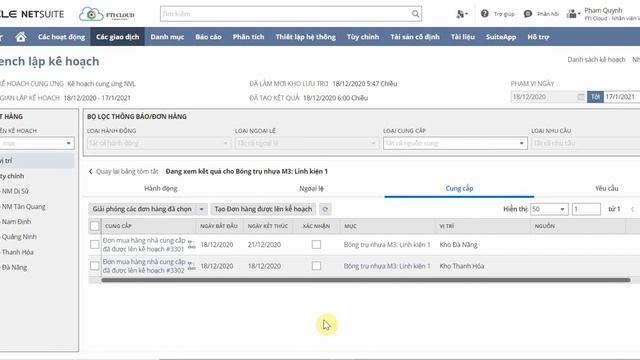Go to NetSuite home icon
This screenshot has width=640, height=360.
(x=21, y=37)
